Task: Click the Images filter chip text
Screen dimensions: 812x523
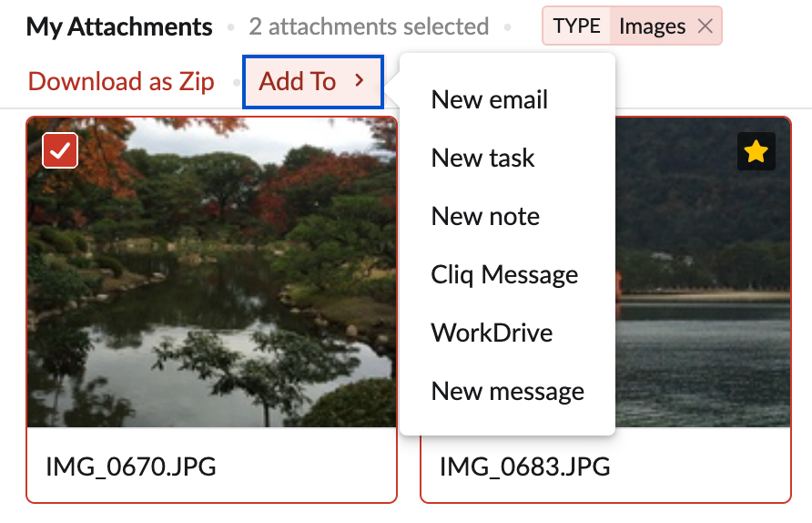Action: pos(652,26)
